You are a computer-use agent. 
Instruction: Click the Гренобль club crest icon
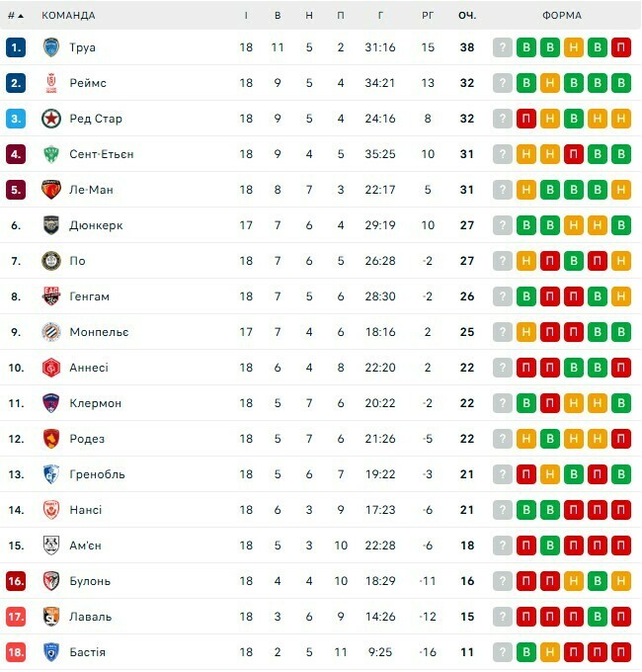pyautogui.click(x=51, y=474)
